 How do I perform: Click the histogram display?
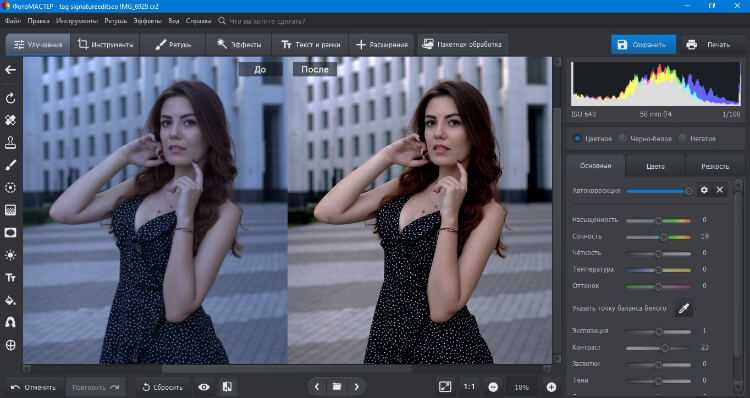click(655, 84)
